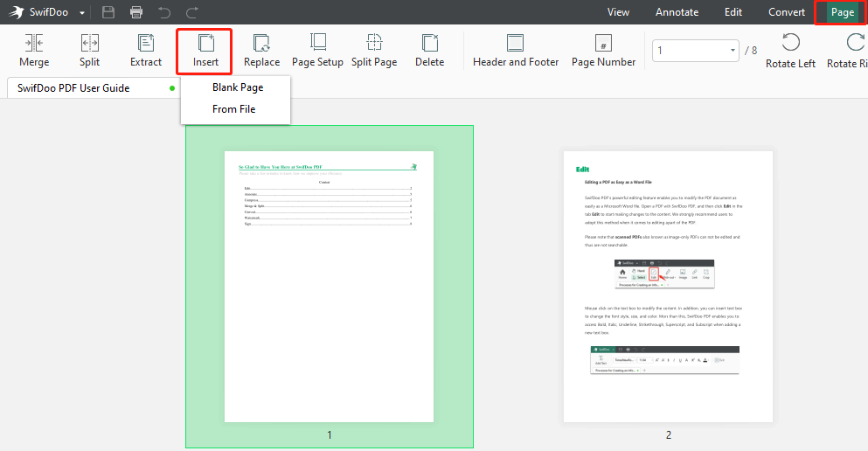Screen dimensions: 868x451
Task: Add Page Number to the document
Action: [x=603, y=51]
